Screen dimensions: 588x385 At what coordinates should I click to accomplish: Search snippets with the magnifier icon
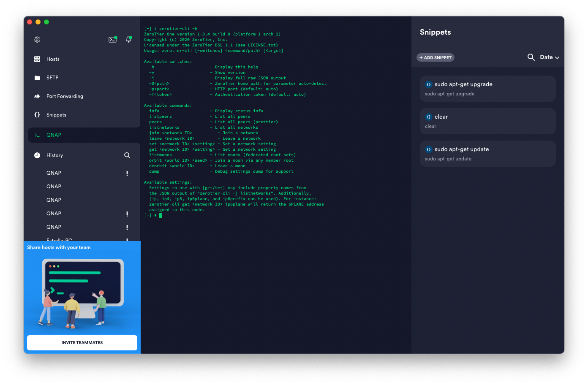pos(531,57)
